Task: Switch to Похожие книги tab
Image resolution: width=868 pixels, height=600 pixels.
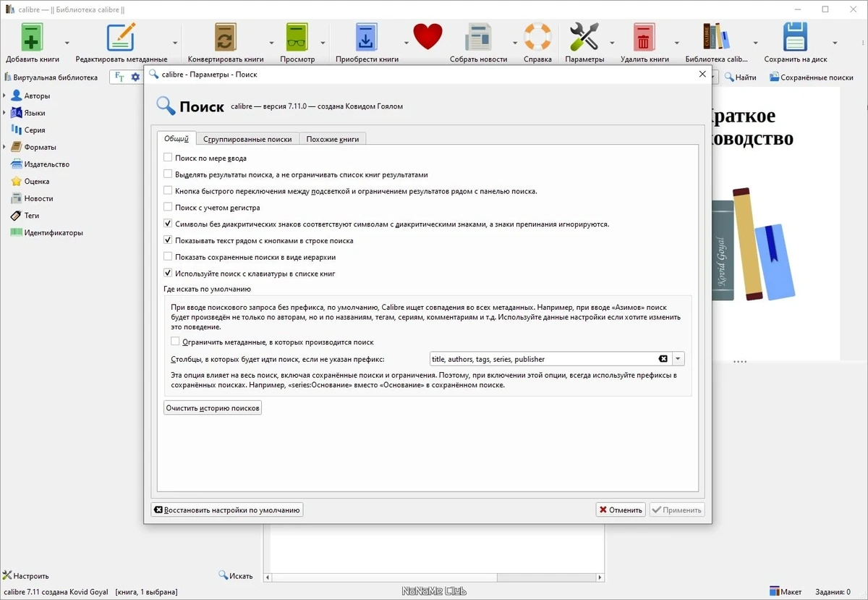Action: tap(333, 139)
